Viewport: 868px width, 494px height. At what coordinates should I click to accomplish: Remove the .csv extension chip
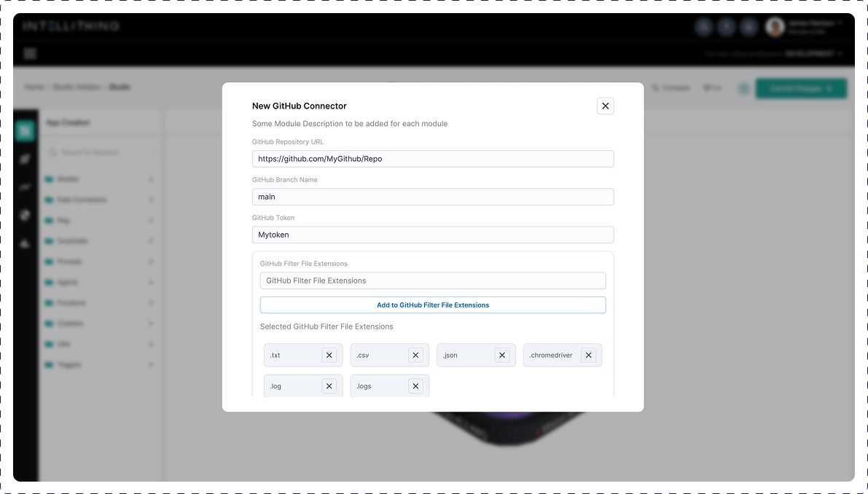click(415, 356)
